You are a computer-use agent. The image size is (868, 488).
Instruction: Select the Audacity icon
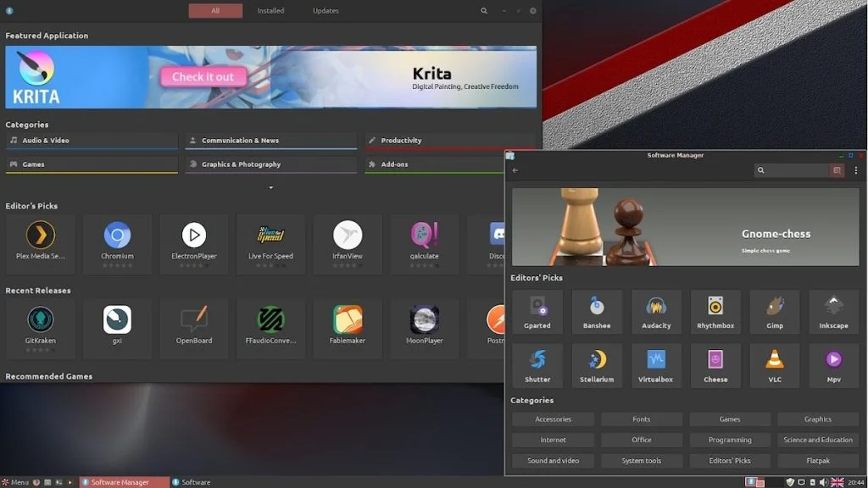656,311
